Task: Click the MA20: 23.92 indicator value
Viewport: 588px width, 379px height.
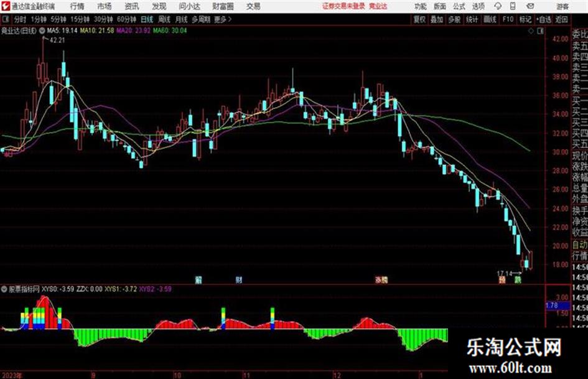Action: 134,30
